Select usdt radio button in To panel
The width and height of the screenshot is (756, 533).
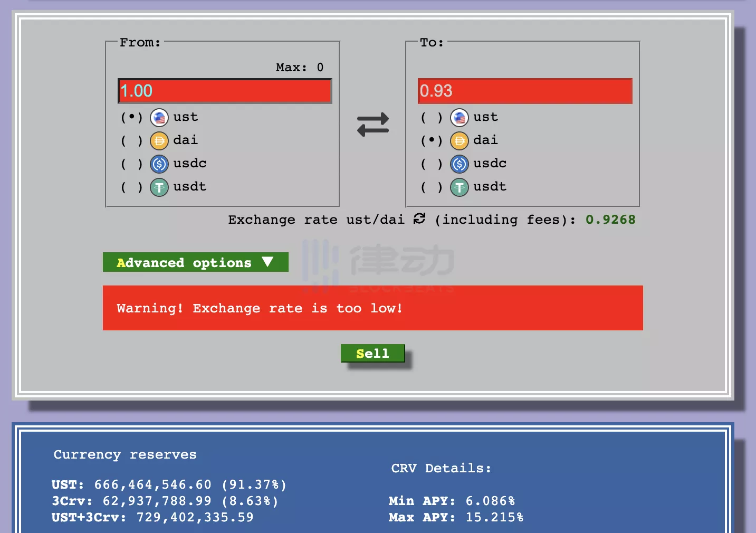(x=432, y=187)
